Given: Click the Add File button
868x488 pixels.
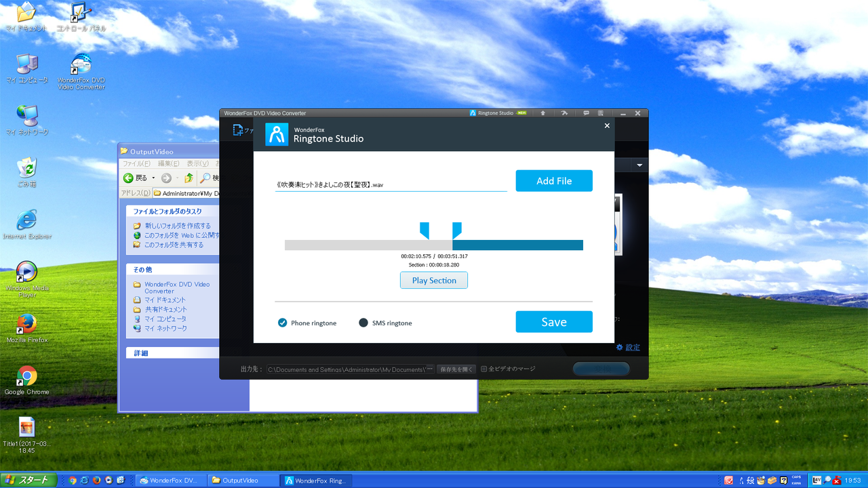Looking at the screenshot, I should click(x=554, y=181).
